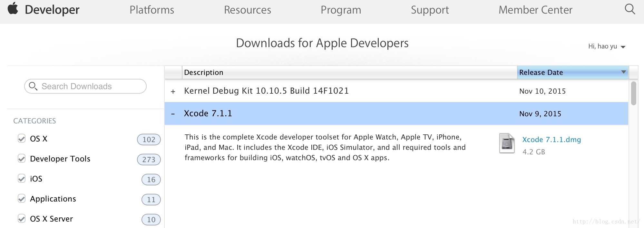Click the 4.2 GB file size text
This screenshot has width=644, height=228.
coord(534,152)
